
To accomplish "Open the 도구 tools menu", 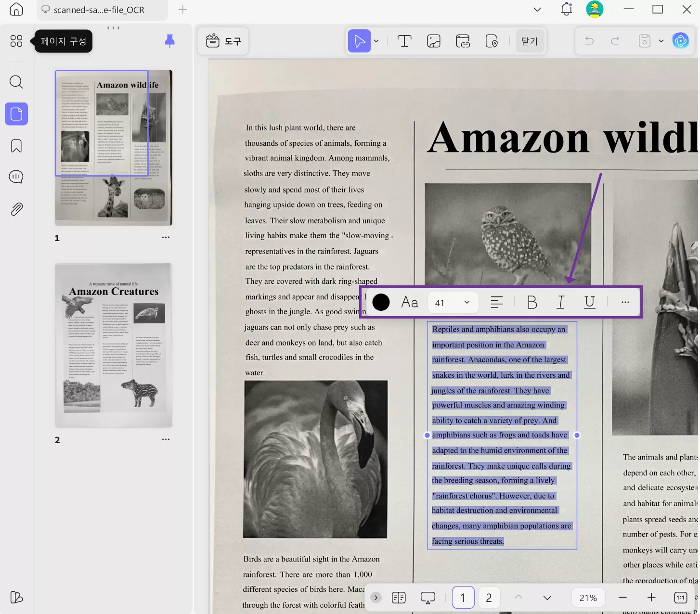I will click(x=223, y=41).
